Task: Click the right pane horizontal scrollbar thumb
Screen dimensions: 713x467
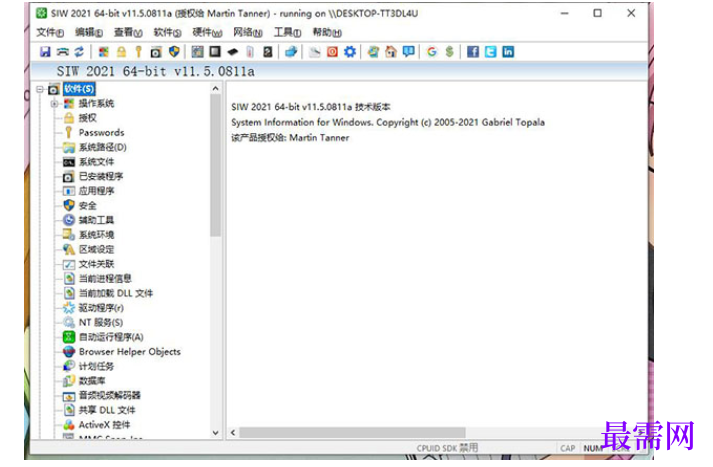Action: coord(352,432)
